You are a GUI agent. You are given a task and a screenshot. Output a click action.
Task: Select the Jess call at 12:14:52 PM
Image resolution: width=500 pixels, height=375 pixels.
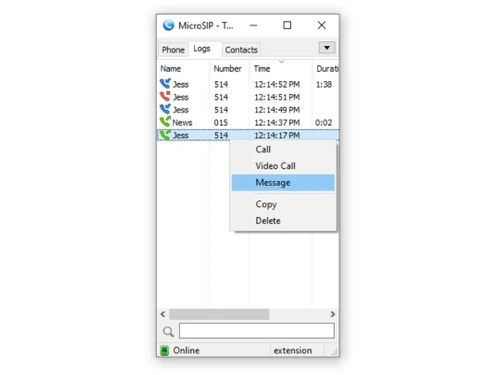(x=248, y=84)
